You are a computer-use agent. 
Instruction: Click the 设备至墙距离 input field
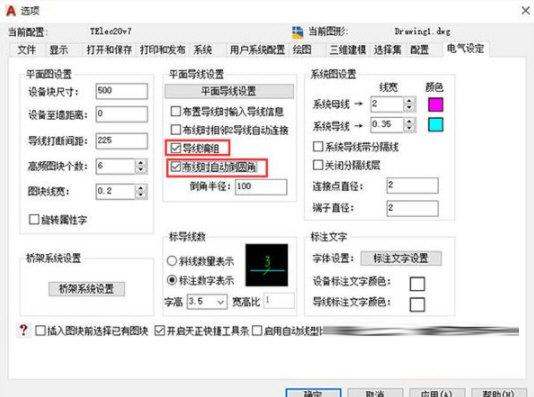122,114
